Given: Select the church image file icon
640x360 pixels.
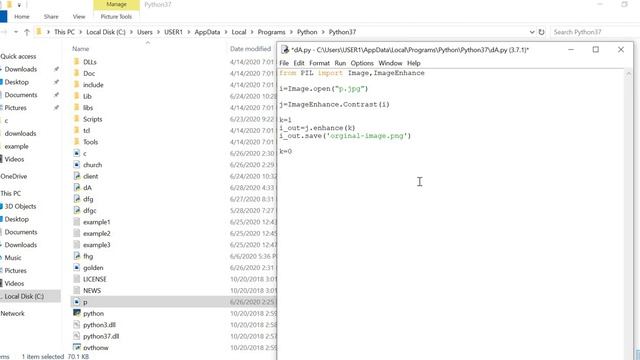Looking at the screenshot, I should tap(76, 165).
